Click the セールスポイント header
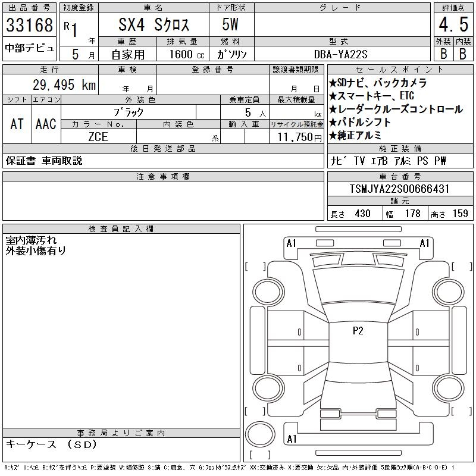The image size is (476, 476). point(400,69)
